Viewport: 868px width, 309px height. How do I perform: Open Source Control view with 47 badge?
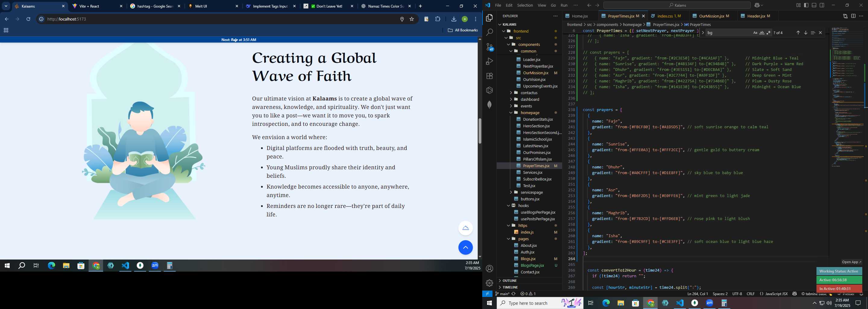click(489, 47)
